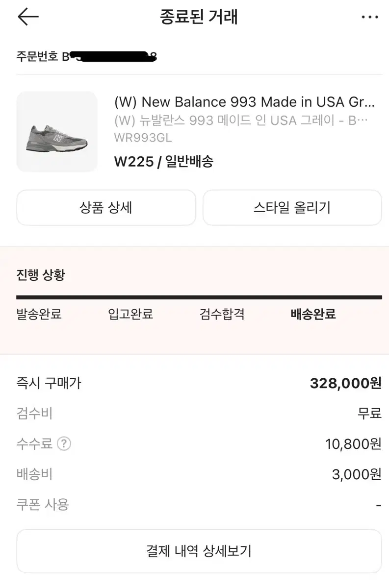
Task: Tap the WR993GL model code
Action: [143, 138]
